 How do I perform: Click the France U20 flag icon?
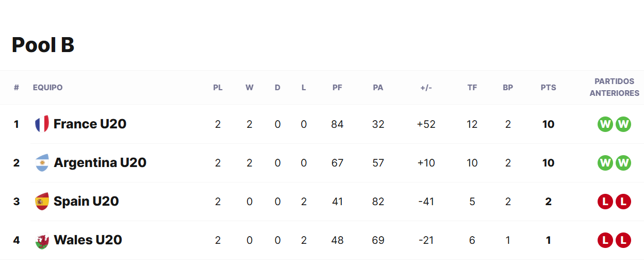click(42, 124)
